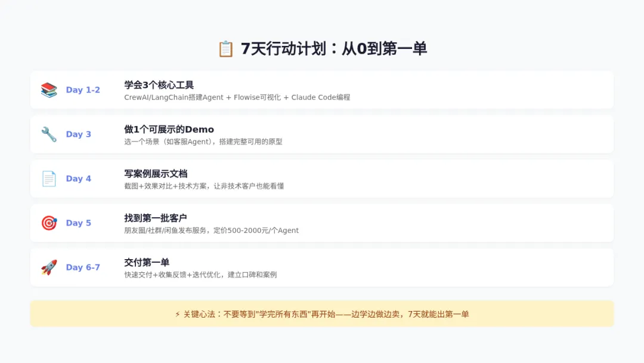Click the wrench icon beside Day 3
The height and width of the screenshot is (363, 644).
click(x=49, y=134)
